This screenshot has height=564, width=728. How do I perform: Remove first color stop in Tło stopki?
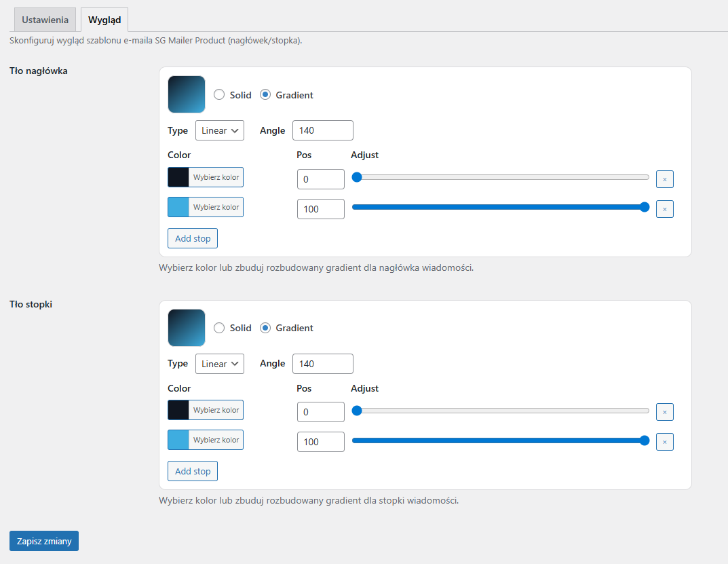point(664,412)
